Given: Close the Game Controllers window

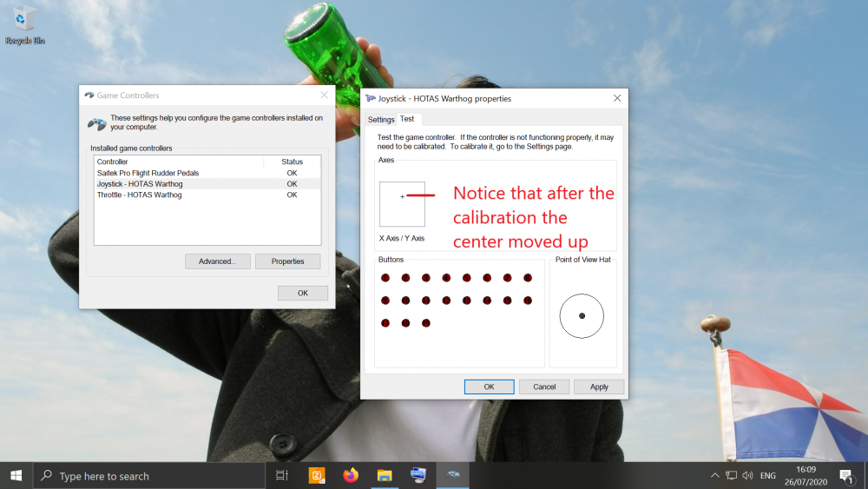Looking at the screenshot, I should pyautogui.click(x=324, y=95).
